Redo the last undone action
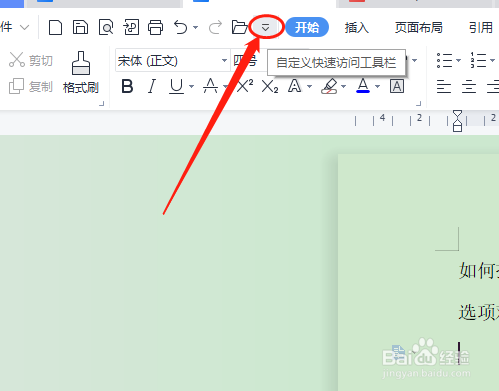 click(x=215, y=27)
